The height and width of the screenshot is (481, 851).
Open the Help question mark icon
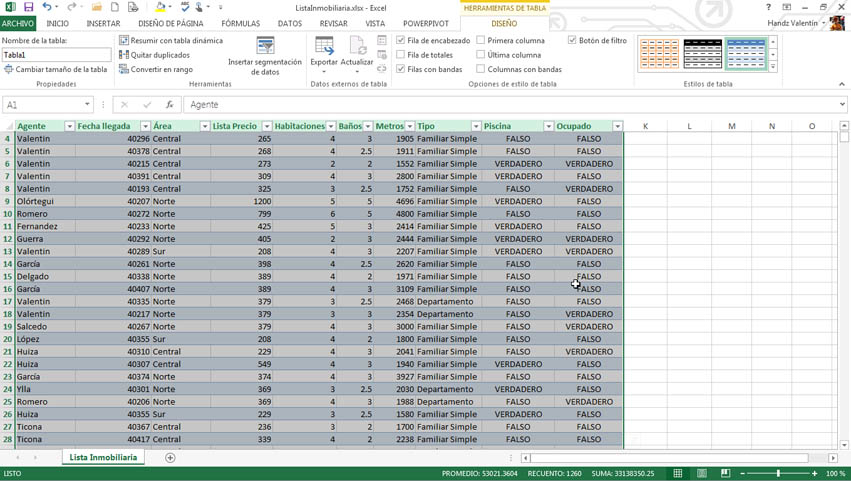coord(768,7)
